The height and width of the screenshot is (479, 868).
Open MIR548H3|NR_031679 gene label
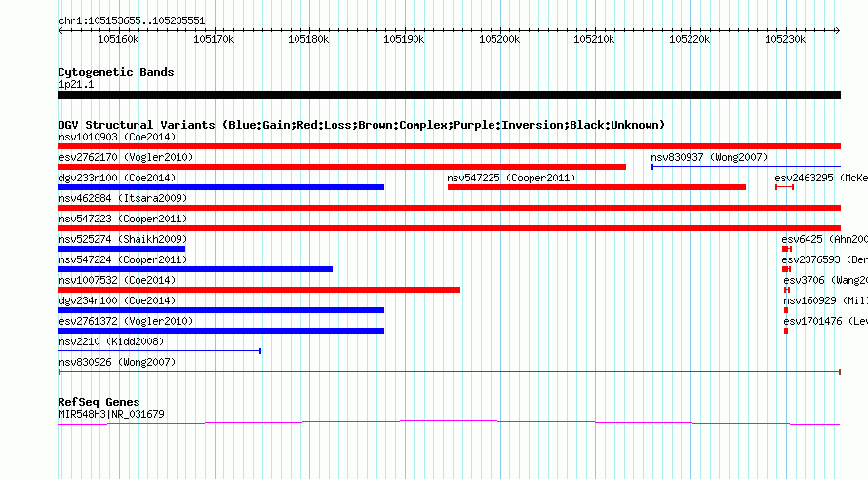(111, 414)
